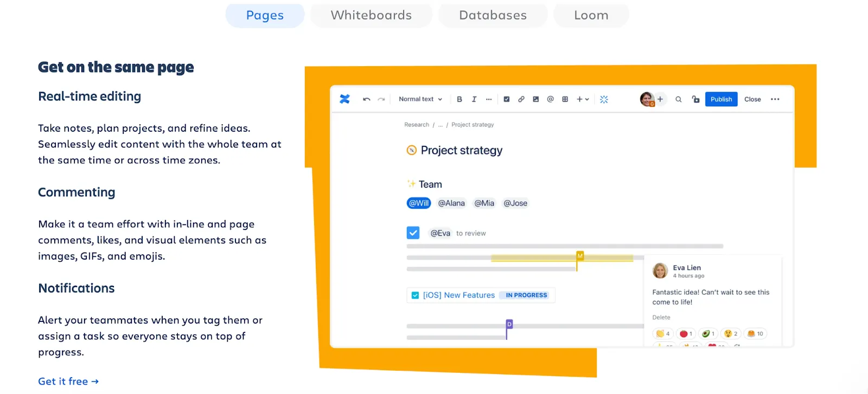Select the Databases tab
Screen dimensions: 868x394
pos(493,15)
